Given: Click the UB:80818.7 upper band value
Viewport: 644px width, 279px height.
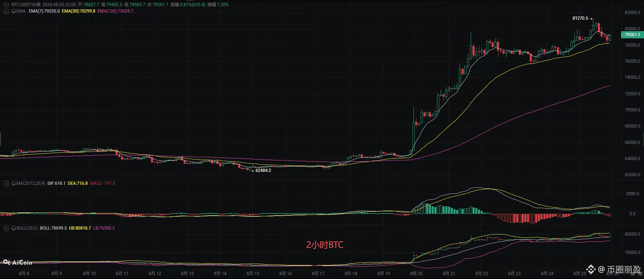Looking at the screenshot, I should tap(80, 228).
